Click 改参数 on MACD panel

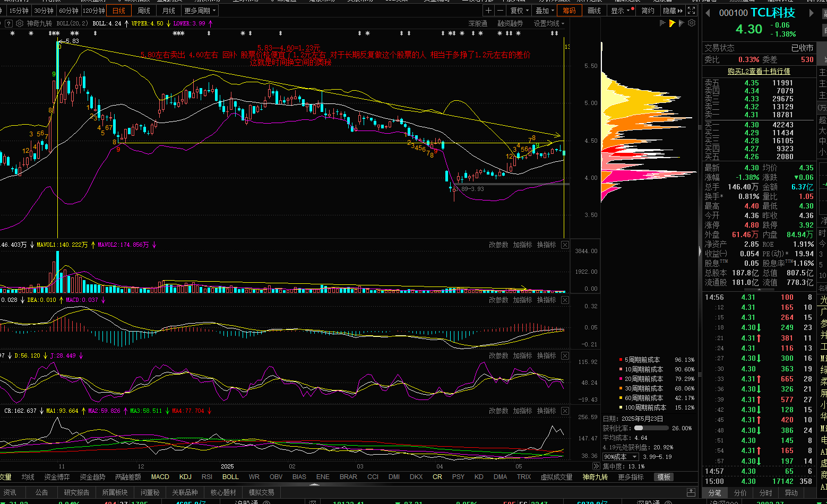pyautogui.click(x=498, y=300)
